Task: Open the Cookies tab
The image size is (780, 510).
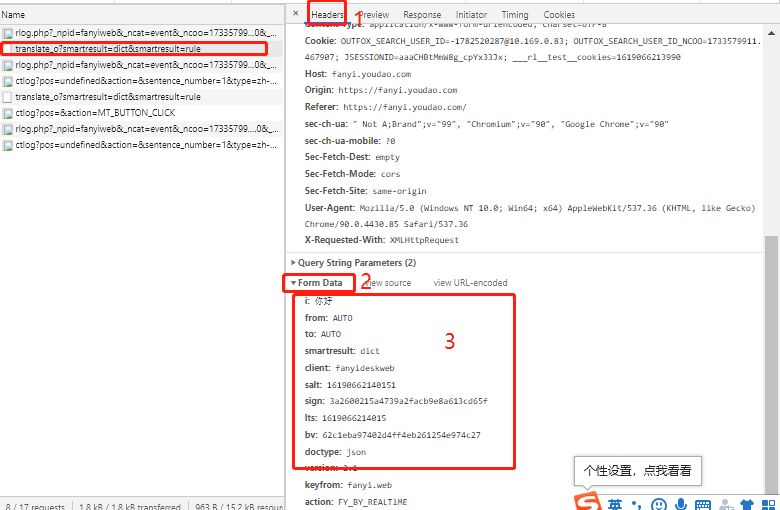Action: 559,15
